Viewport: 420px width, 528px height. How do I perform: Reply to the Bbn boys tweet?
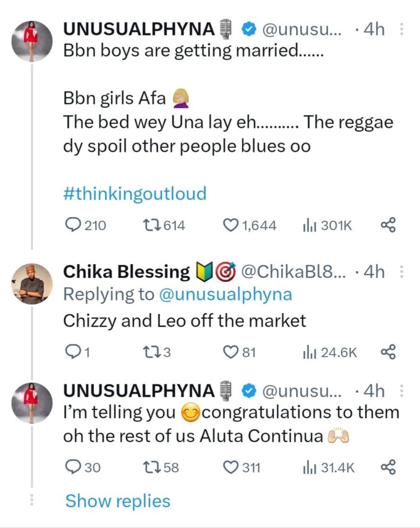click(x=73, y=226)
